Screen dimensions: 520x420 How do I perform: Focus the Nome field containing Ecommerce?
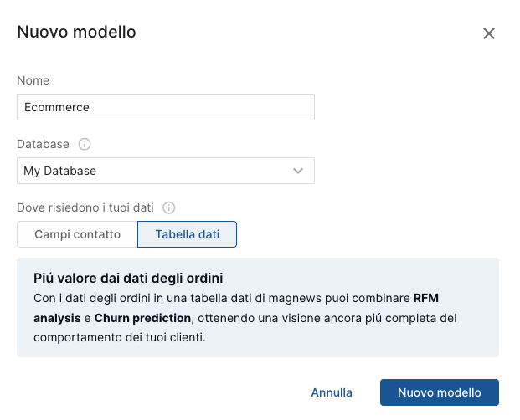coord(166,107)
